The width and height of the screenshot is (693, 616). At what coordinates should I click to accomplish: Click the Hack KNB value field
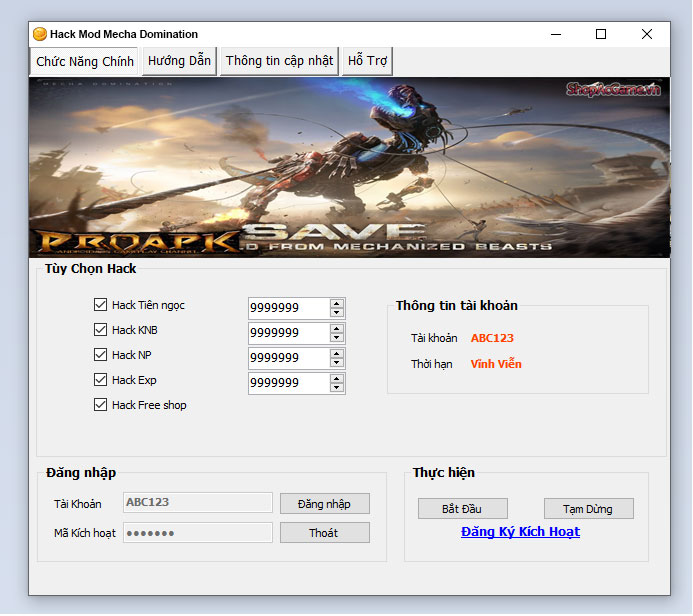289,333
